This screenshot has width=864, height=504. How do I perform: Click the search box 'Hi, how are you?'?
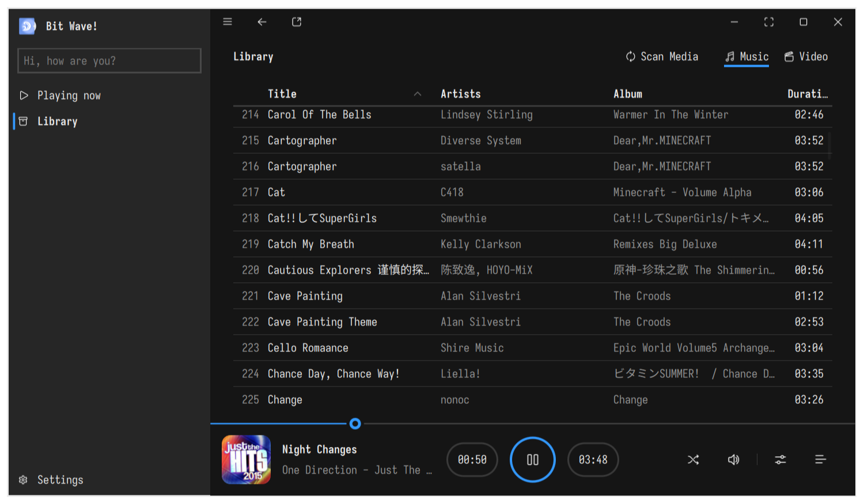point(109,61)
